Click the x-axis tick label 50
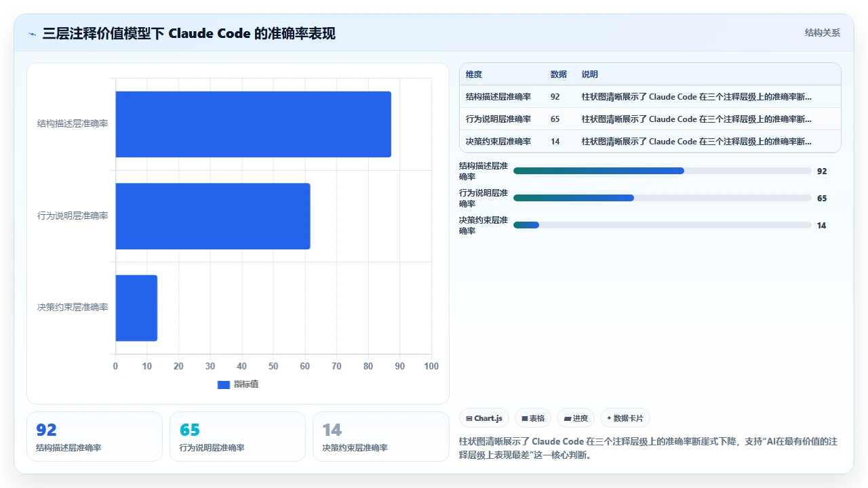 (273, 366)
